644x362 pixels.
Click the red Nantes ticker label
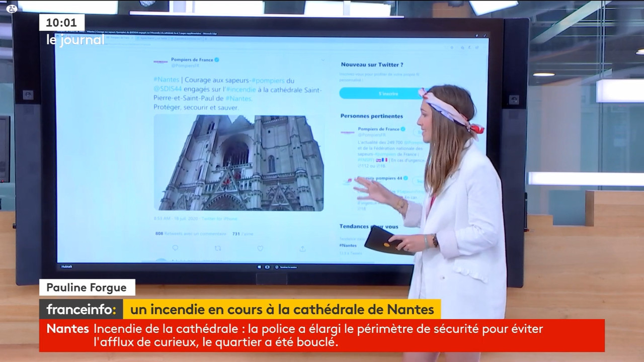(68, 329)
